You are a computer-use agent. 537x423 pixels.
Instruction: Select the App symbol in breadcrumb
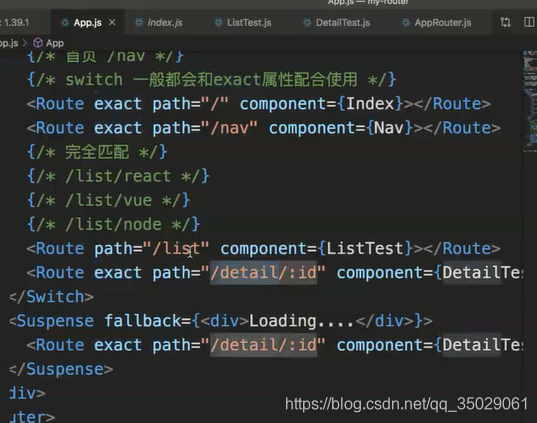[x=55, y=43]
